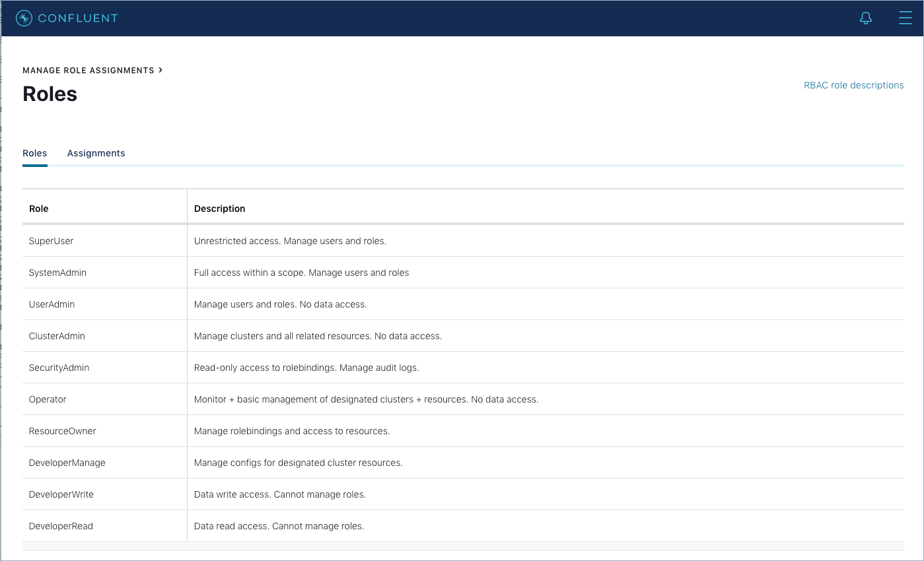Click the DeveloperManage role

67,463
